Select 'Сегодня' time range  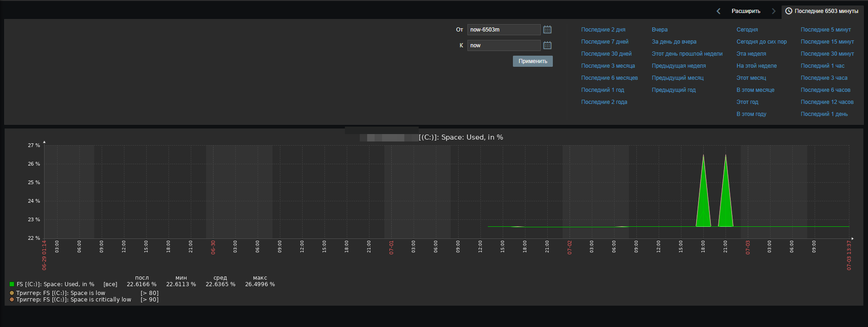tap(747, 30)
